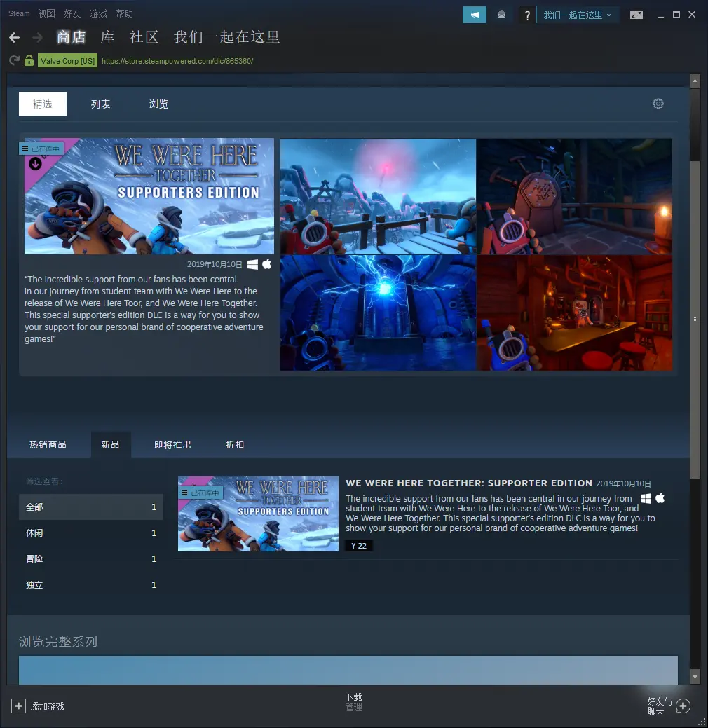Click the plus icon beside 添加游戏
This screenshot has width=708, height=728.
pyautogui.click(x=18, y=706)
